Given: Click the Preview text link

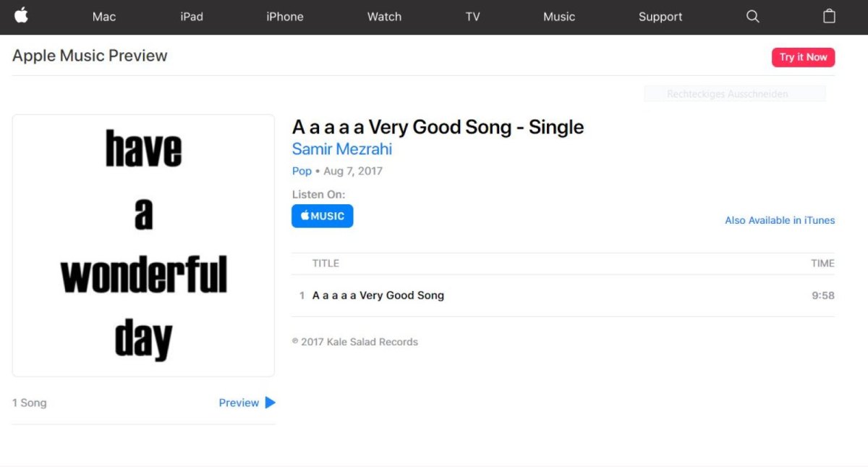Looking at the screenshot, I should tap(239, 403).
